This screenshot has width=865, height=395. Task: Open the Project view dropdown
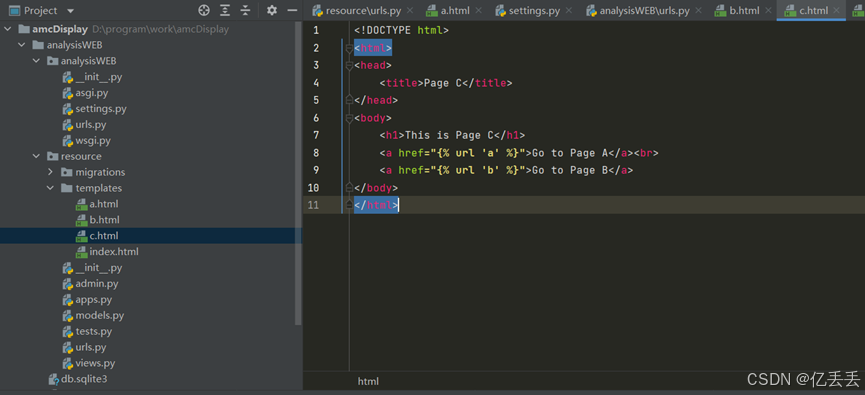click(x=70, y=11)
